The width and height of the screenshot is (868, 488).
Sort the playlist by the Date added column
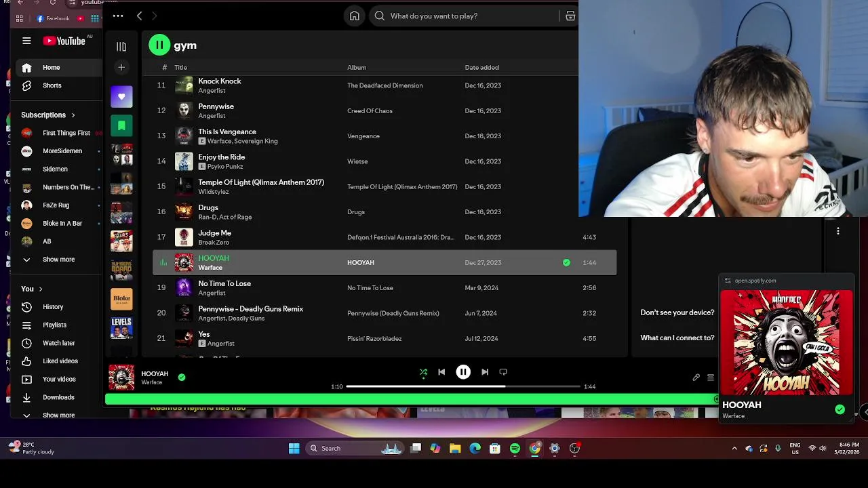(x=481, y=67)
